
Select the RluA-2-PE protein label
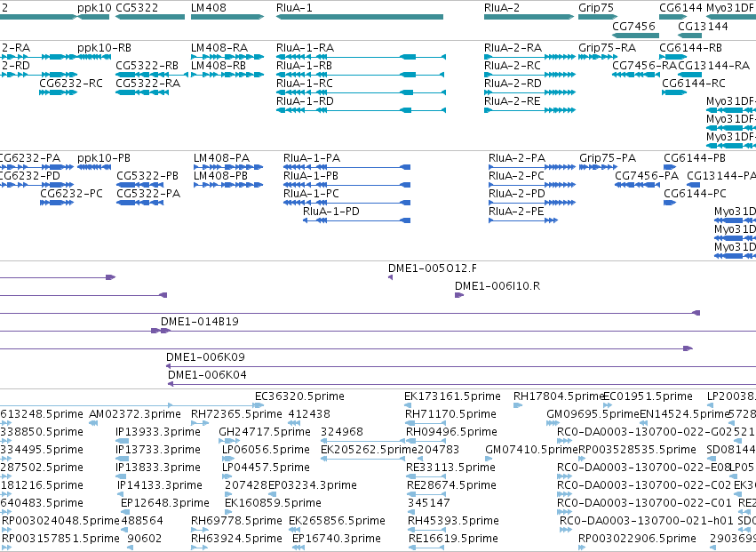pos(516,212)
